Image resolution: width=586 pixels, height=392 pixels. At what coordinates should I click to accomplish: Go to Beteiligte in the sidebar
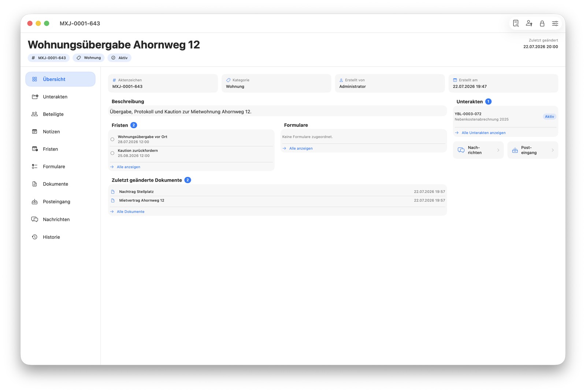[60, 114]
